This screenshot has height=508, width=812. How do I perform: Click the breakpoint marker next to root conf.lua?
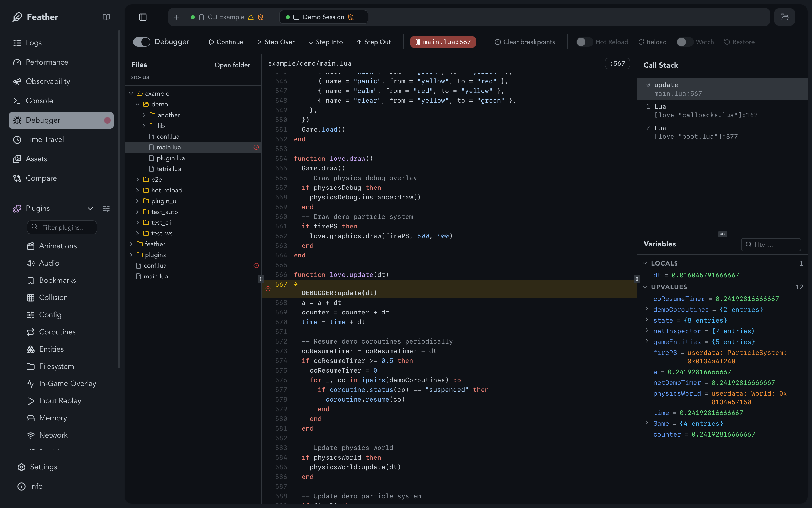(x=256, y=266)
